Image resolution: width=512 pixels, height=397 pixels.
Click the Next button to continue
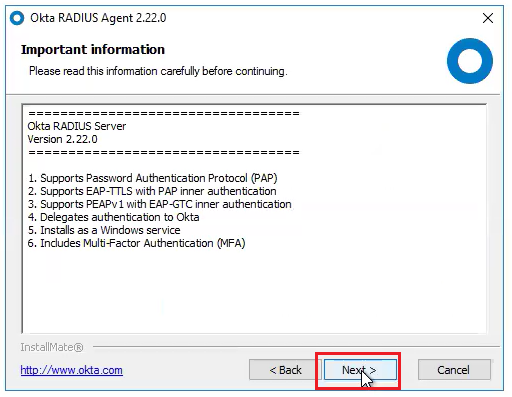tap(360, 370)
